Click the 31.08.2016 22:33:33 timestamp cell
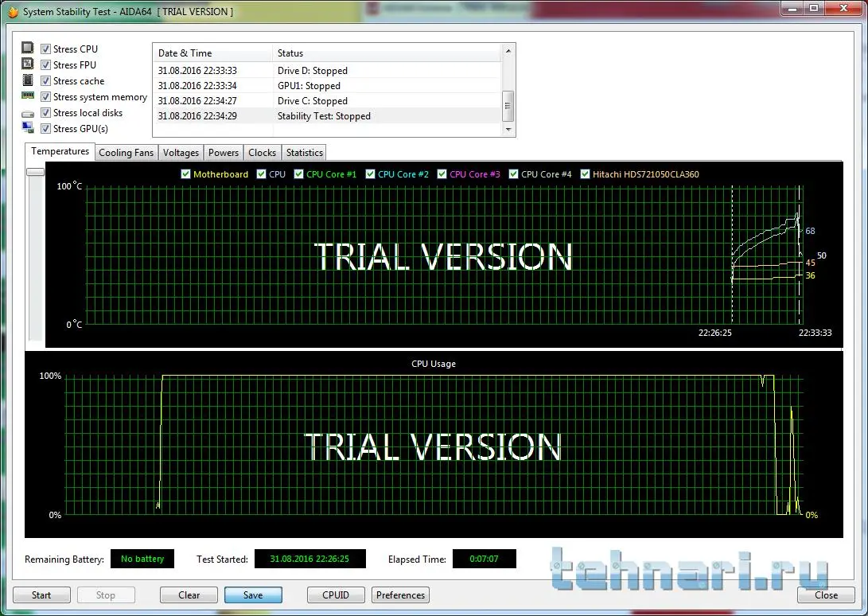Screen dimensions: 868x616 click(x=197, y=70)
